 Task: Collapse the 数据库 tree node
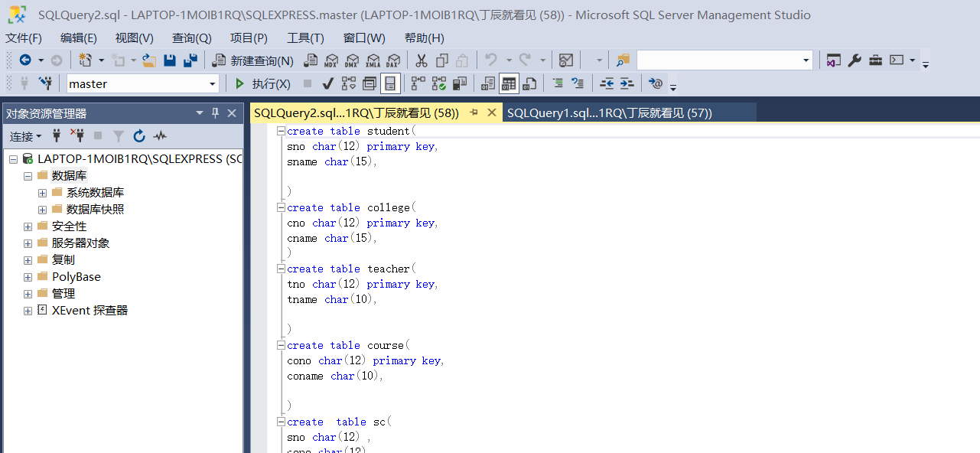pos(28,176)
